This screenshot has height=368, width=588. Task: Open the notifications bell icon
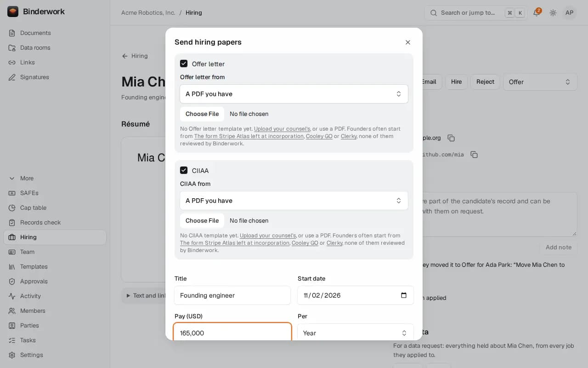pos(537,13)
